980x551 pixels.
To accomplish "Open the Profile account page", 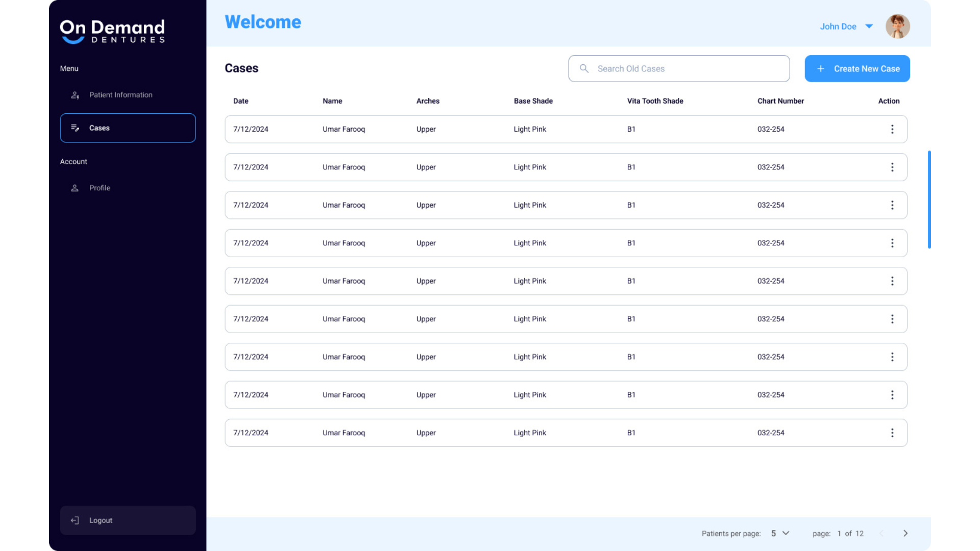I will click(100, 188).
